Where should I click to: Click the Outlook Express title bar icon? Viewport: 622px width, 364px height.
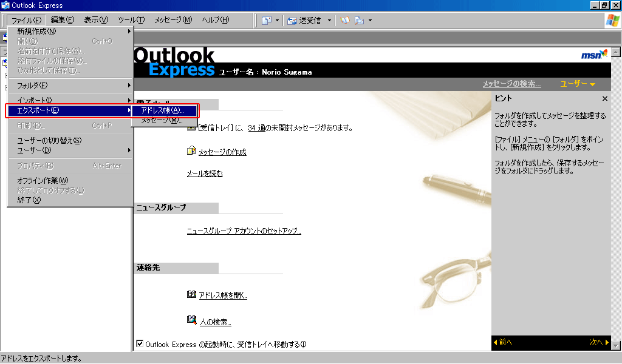5,5
